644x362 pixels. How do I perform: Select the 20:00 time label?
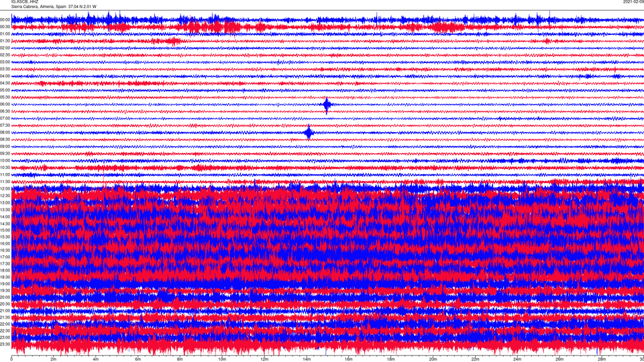5,297
